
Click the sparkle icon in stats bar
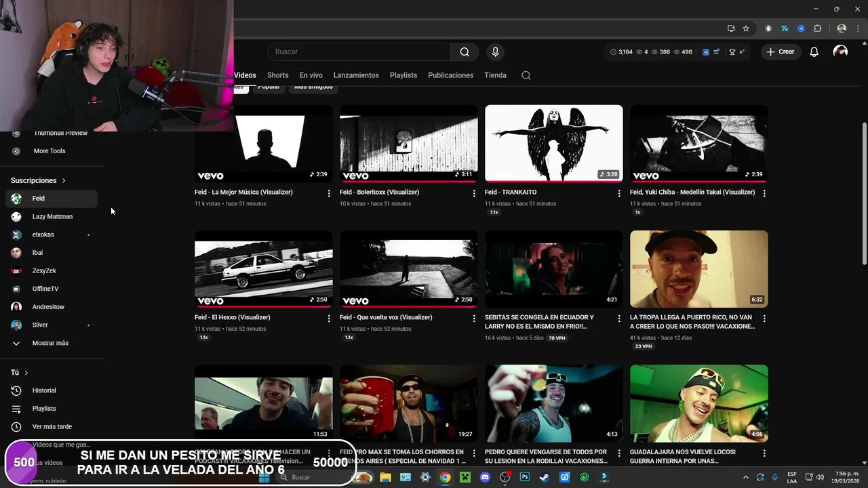742,52
